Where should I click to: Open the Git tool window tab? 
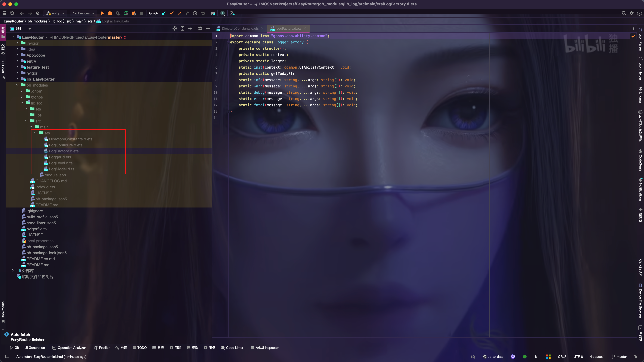[14, 347]
